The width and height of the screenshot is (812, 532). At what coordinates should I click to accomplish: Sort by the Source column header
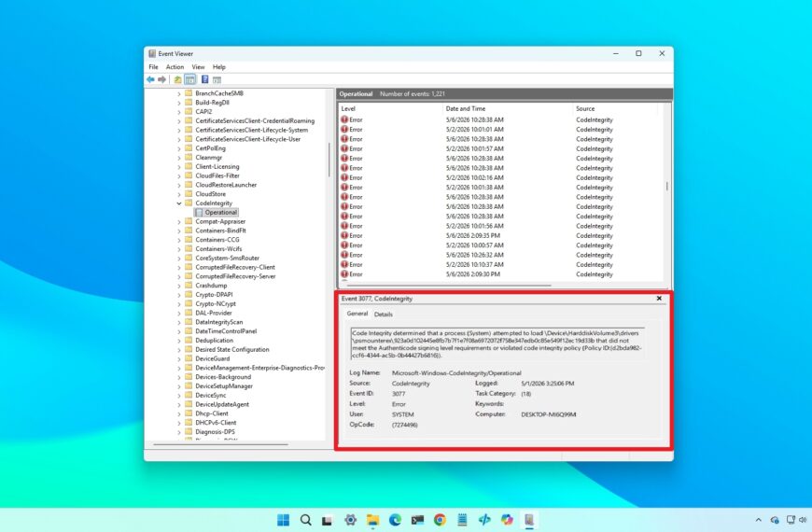616,109
